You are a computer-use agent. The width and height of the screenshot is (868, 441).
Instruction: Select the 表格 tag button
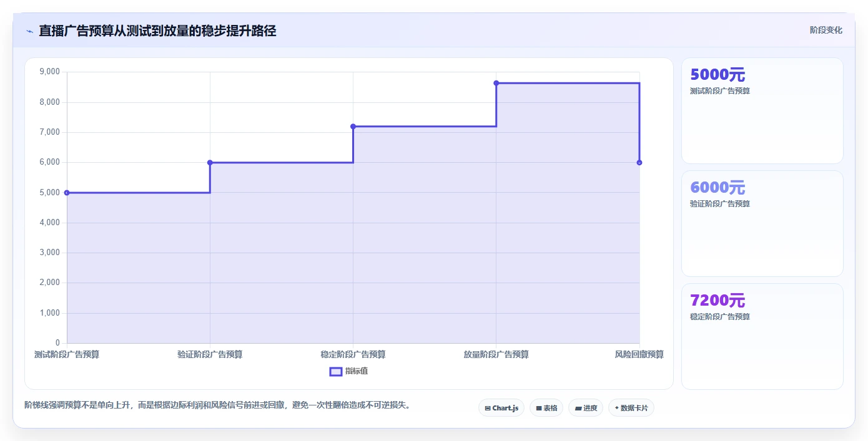point(546,408)
